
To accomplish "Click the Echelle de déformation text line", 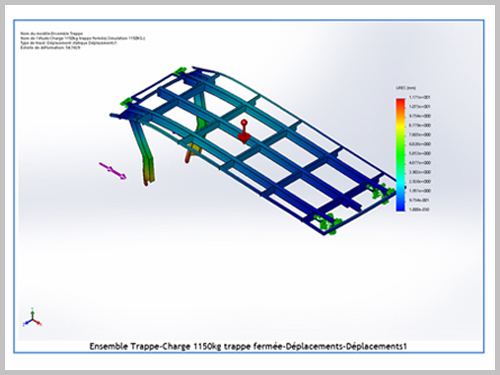I will tap(50, 48).
